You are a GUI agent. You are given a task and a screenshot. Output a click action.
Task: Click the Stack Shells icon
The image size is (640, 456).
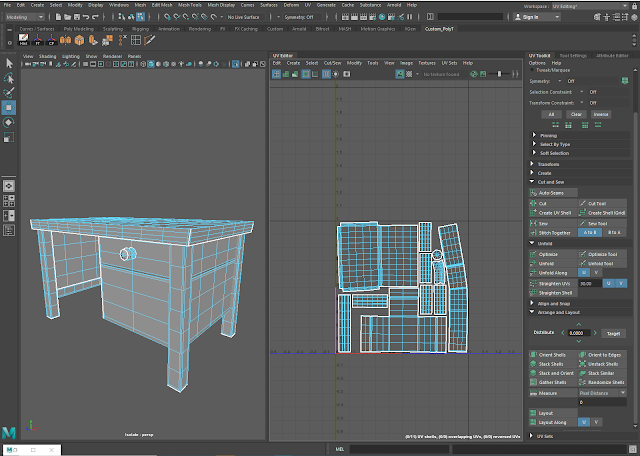(531, 364)
